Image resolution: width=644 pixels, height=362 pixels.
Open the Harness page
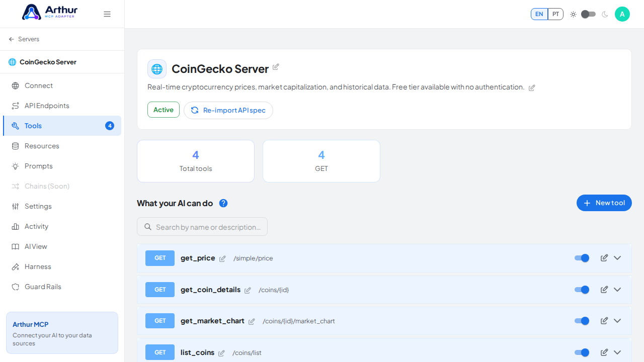(x=62, y=266)
